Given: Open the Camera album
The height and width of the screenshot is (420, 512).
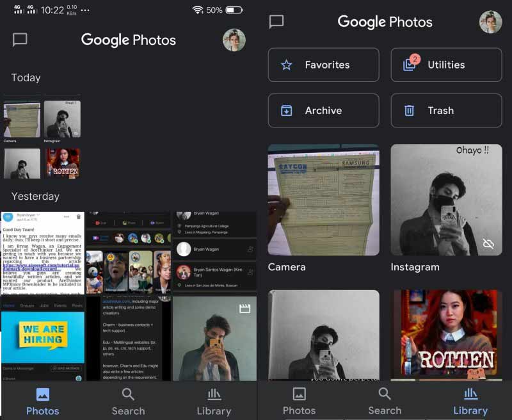Looking at the screenshot, I should (323, 200).
